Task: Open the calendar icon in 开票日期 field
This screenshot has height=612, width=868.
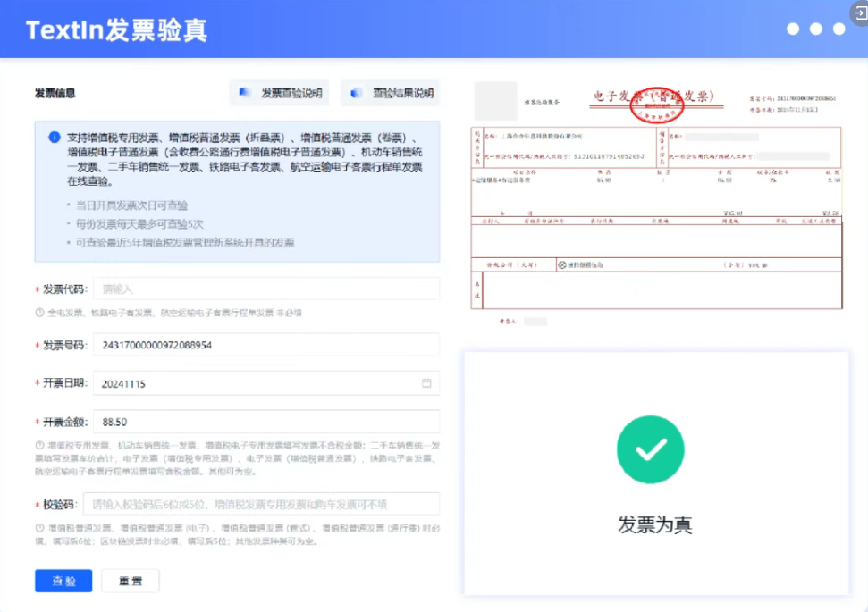Action: 426,383
